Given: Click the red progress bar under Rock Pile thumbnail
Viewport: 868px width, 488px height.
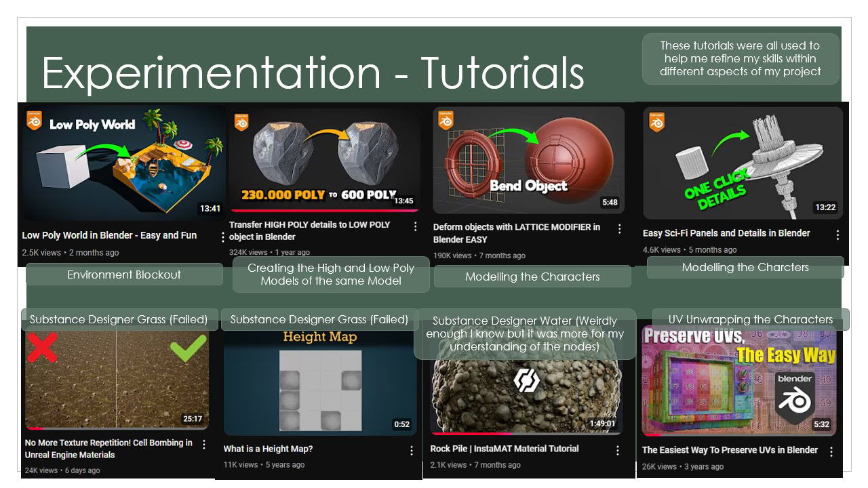Looking at the screenshot, I should pyautogui.click(x=471, y=432).
